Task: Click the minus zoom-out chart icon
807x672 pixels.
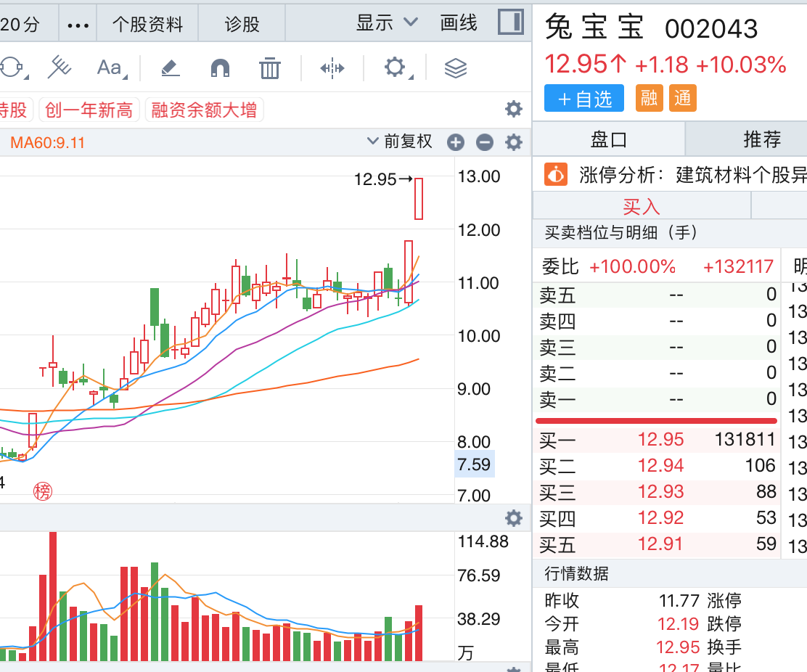Action: click(x=485, y=142)
